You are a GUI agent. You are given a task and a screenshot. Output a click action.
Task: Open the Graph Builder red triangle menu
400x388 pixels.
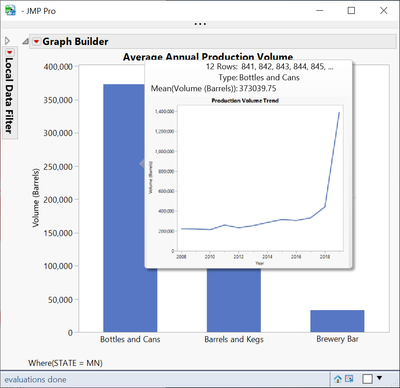coord(36,42)
